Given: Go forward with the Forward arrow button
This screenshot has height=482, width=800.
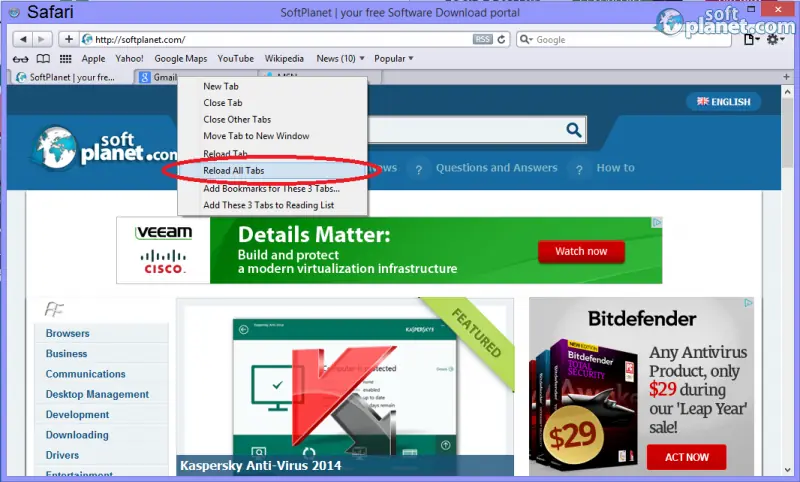Looking at the screenshot, I should pyautogui.click(x=42, y=39).
